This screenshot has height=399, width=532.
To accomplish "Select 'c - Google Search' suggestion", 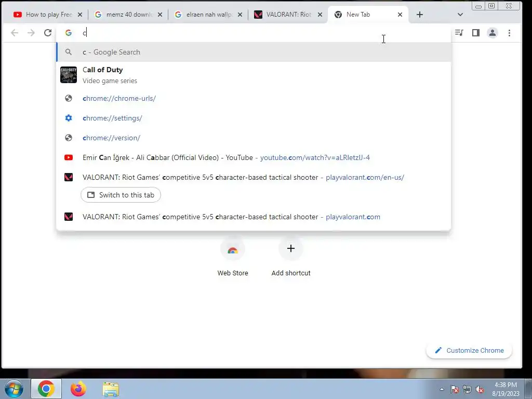I will click(254, 52).
